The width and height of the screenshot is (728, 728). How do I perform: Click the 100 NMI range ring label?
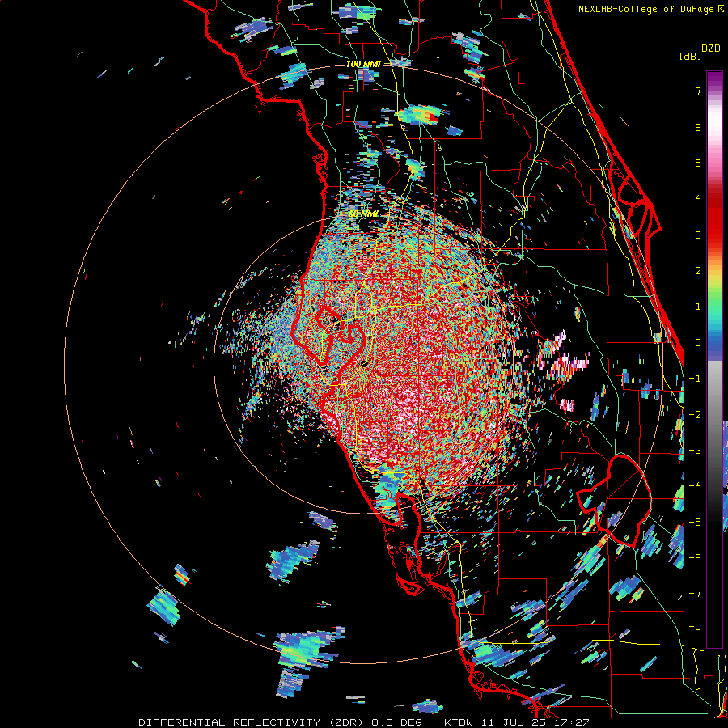(363, 64)
